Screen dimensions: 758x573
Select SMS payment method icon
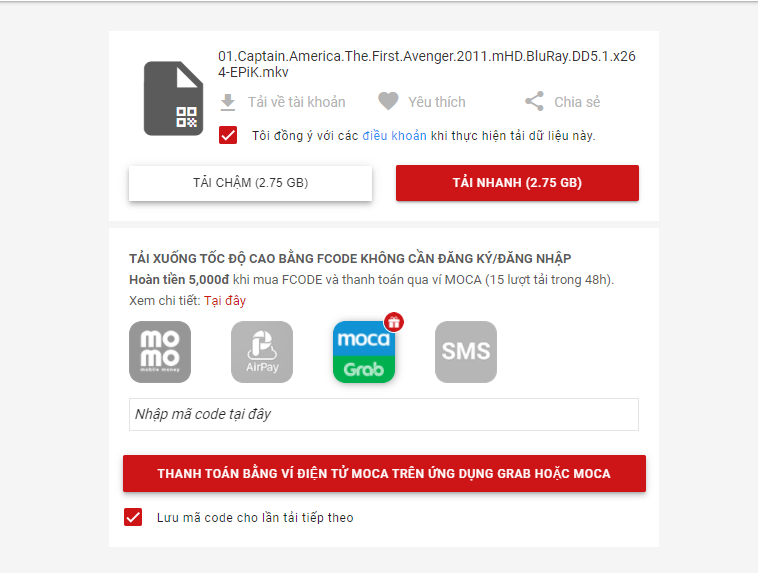(466, 352)
